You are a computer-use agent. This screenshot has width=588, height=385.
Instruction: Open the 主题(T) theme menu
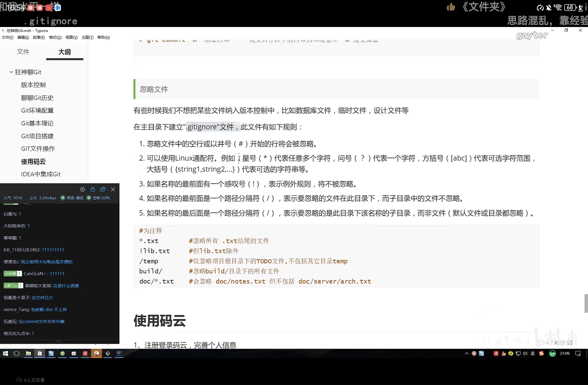coord(87,37)
